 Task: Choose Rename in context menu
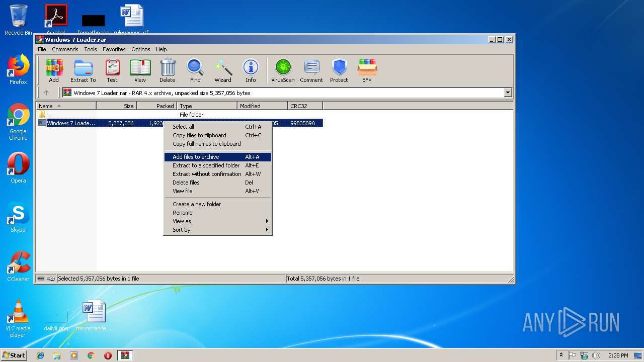218,213
